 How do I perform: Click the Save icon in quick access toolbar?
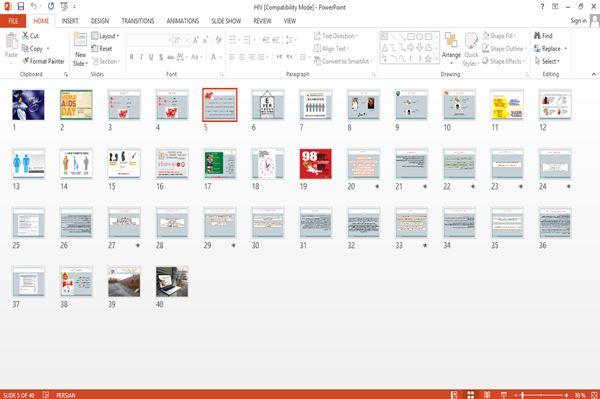(x=21, y=7)
